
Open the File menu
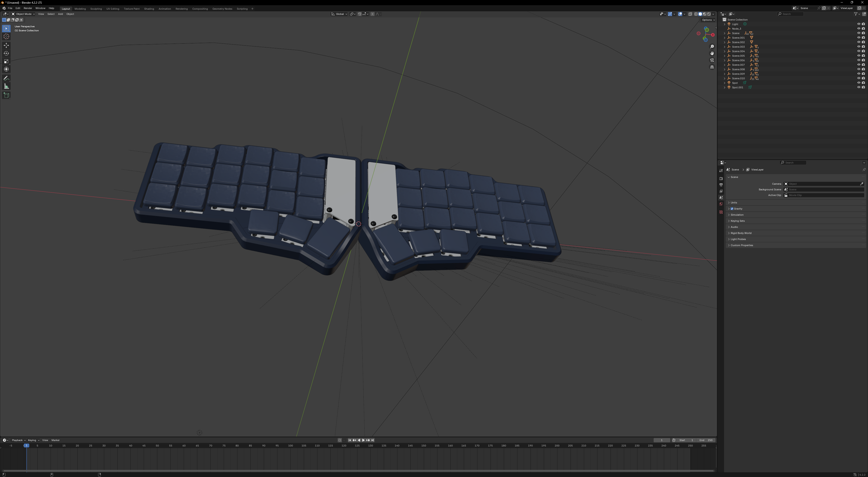coord(10,8)
